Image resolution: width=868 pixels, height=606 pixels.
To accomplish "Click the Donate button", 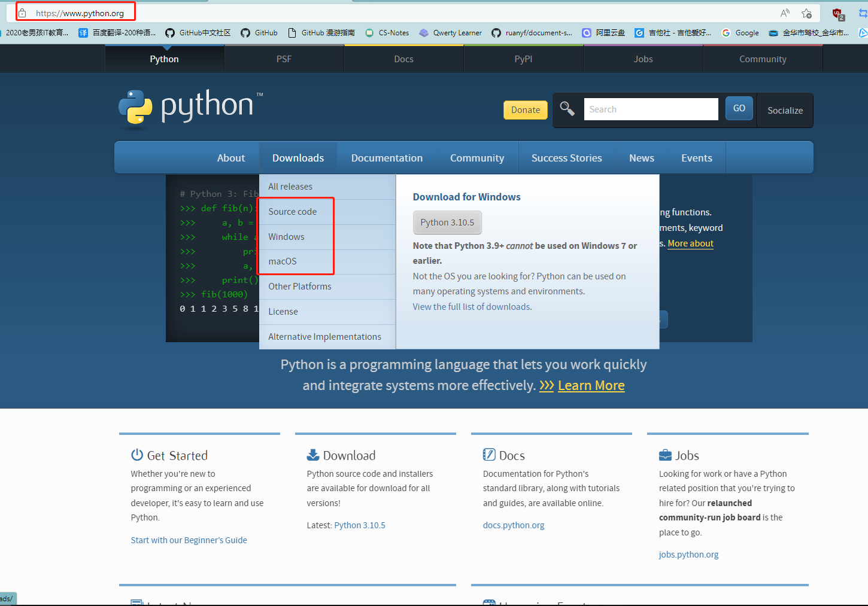I will pos(526,110).
